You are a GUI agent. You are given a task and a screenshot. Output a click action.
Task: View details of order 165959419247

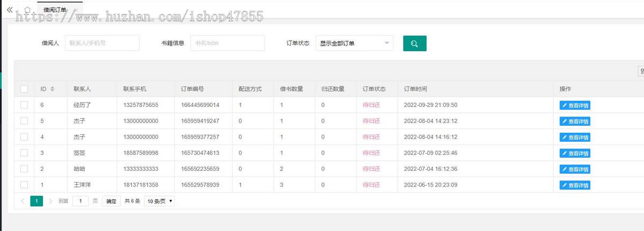tap(575, 121)
